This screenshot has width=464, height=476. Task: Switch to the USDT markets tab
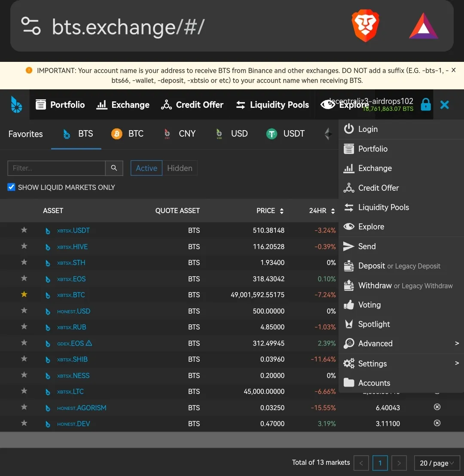[x=285, y=134]
